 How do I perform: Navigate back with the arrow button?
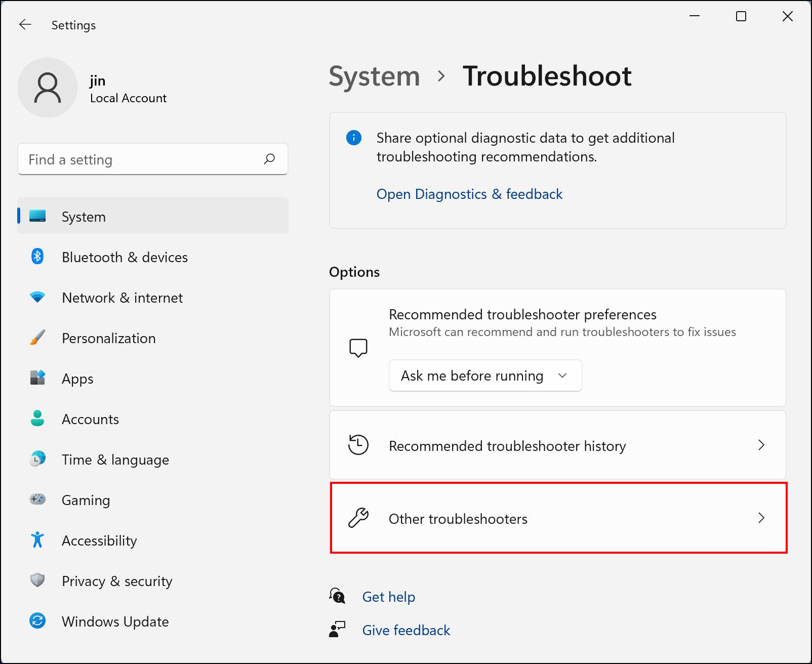[25, 24]
